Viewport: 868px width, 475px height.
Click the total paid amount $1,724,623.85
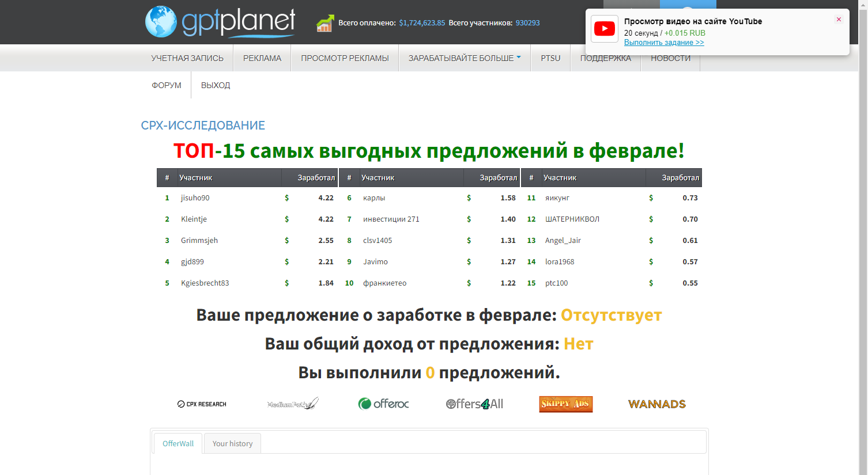(422, 23)
